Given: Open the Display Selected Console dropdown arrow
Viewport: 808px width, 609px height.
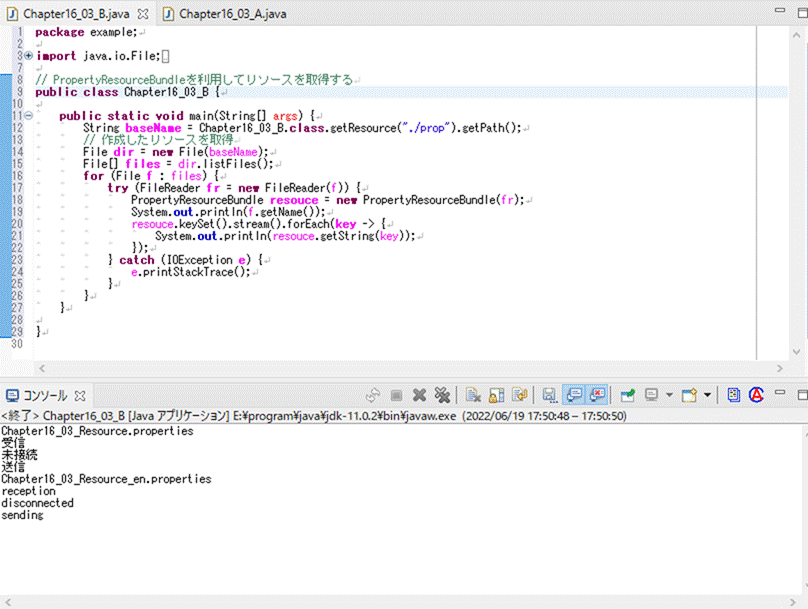Looking at the screenshot, I should (669, 395).
